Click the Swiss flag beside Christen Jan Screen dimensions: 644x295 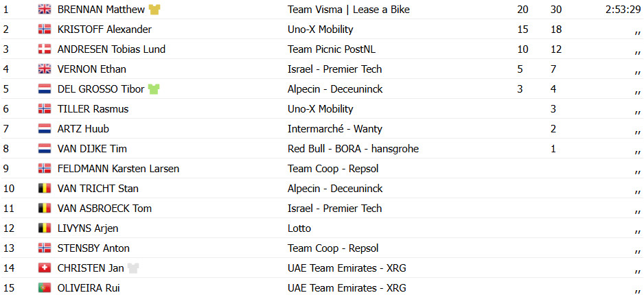45,268
